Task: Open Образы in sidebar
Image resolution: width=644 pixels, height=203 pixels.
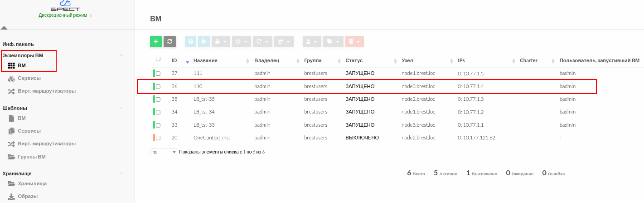Action: [23, 196]
